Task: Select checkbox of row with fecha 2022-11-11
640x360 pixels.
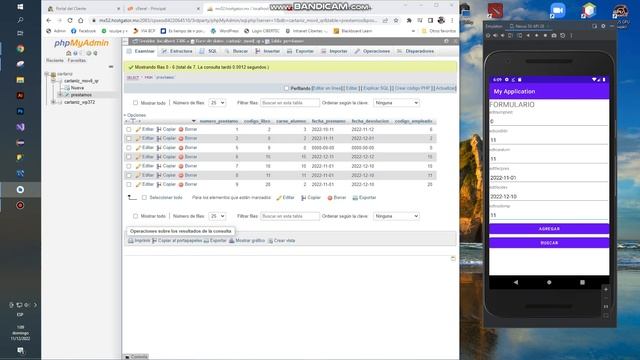Action: coord(129,138)
